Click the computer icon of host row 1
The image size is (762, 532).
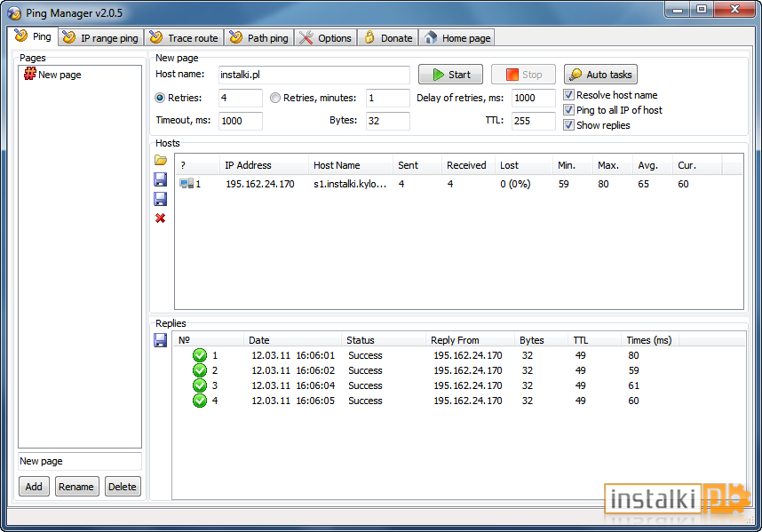pos(187,184)
